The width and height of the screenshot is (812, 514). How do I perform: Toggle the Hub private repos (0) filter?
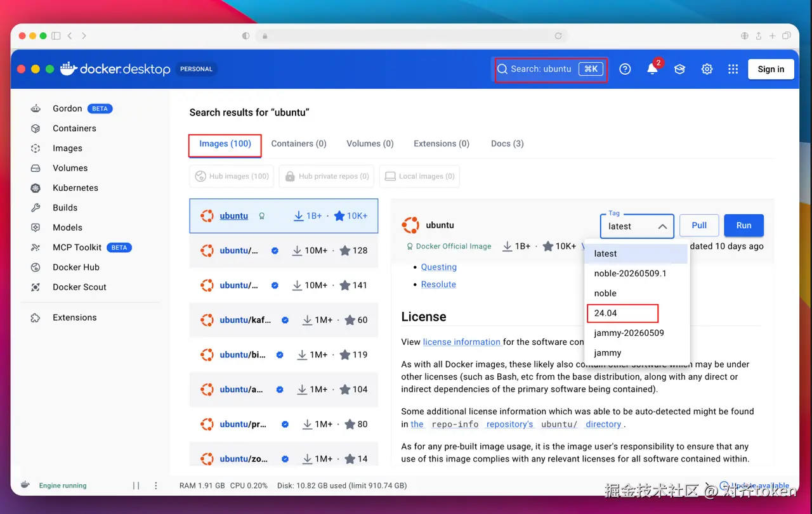pos(326,176)
